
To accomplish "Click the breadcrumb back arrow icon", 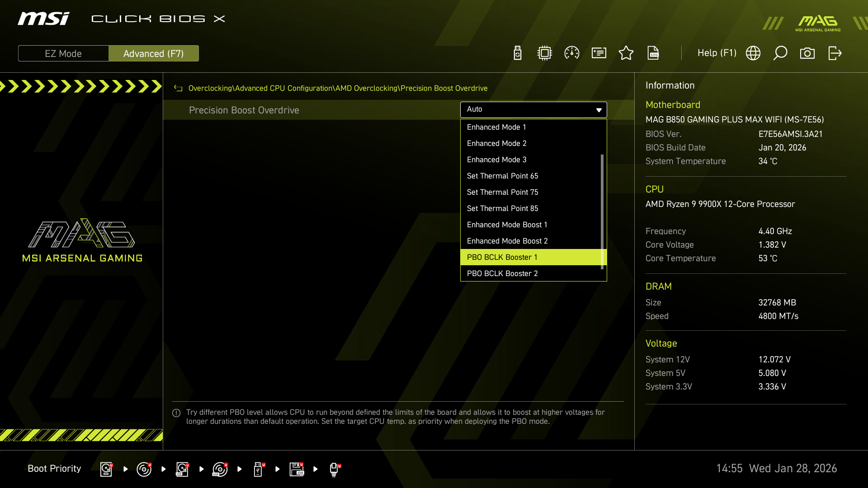I will point(178,89).
